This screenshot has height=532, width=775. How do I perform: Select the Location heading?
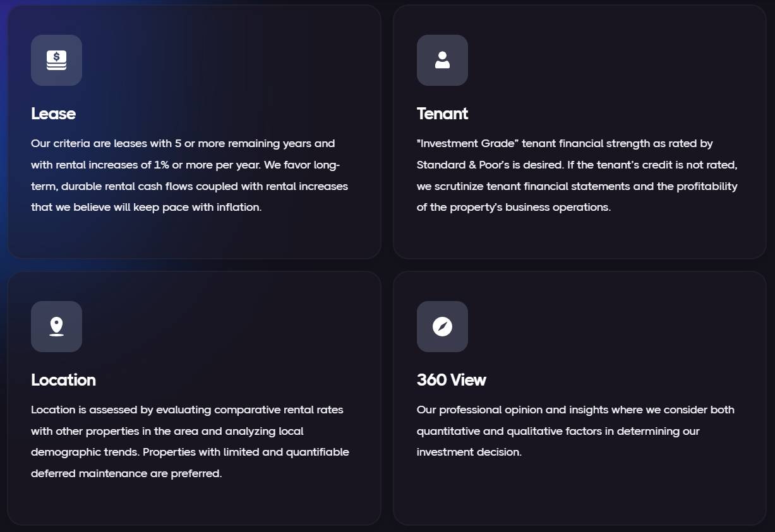[63, 380]
